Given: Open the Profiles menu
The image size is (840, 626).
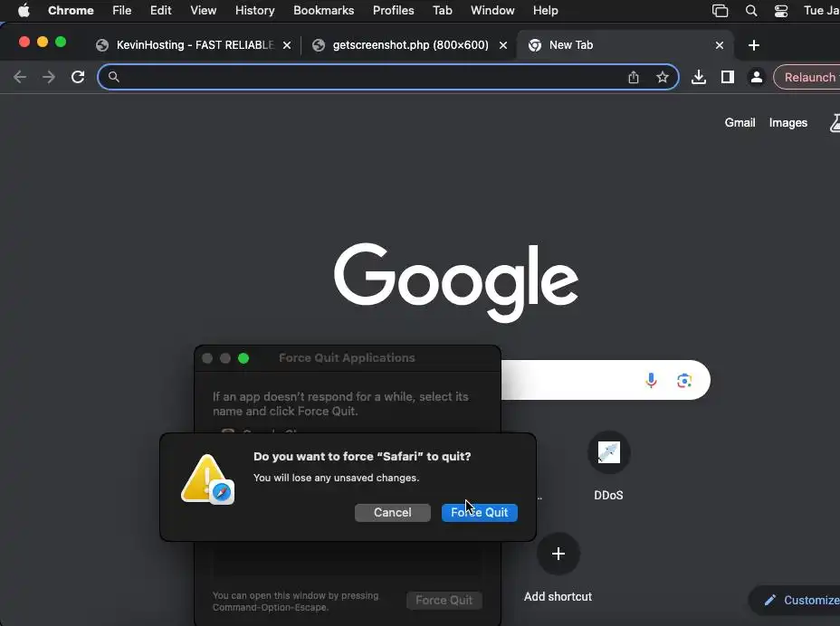Looking at the screenshot, I should click(x=393, y=10).
